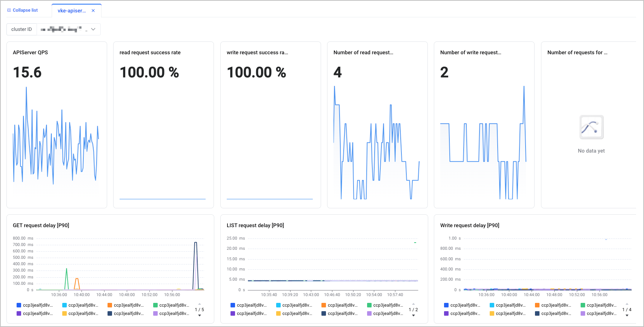Toggle the cyan series in GET request delay legend
644x327 pixels.
click(x=80, y=305)
